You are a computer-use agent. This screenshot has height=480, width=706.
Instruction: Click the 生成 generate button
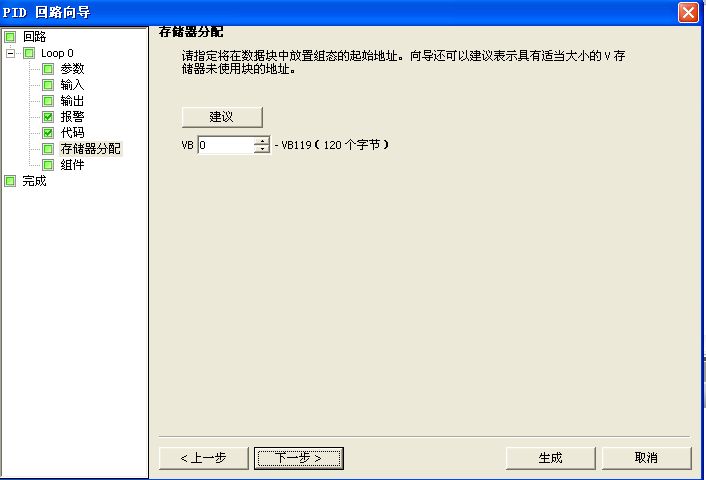[550, 458]
